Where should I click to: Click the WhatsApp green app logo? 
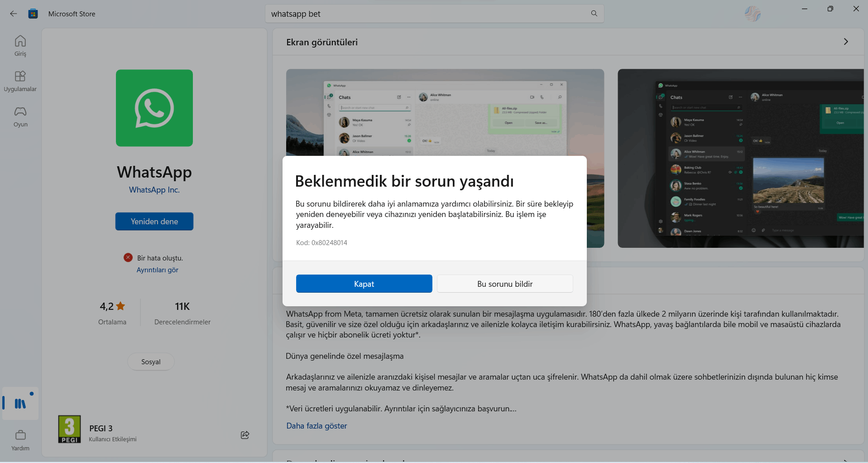click(154, 108)
